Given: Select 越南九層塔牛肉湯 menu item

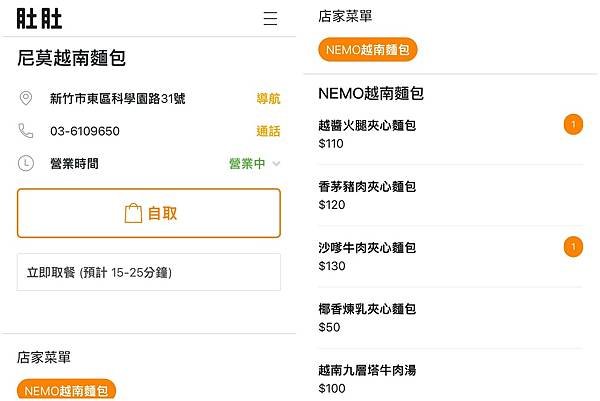Looking at the screenshot, I should tap(451, 378).
